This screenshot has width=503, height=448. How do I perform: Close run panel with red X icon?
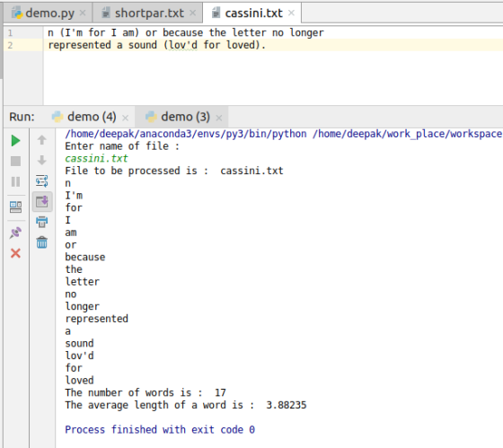point(15,253)
